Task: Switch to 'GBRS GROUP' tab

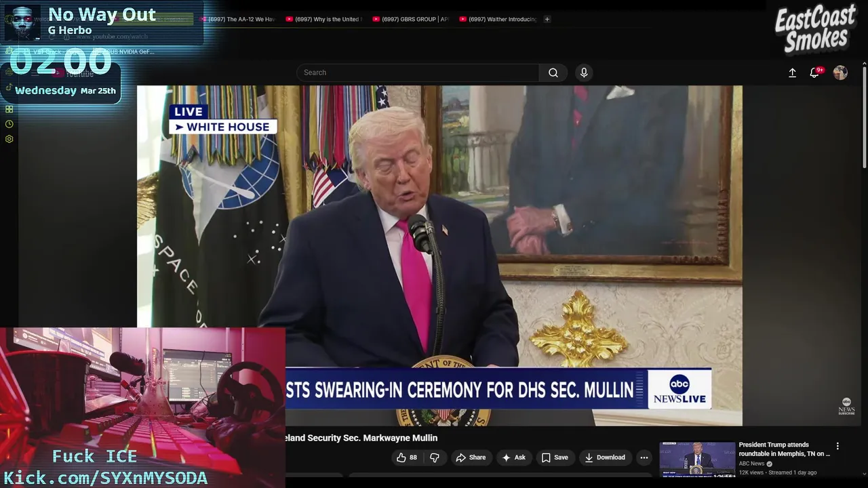Action: (410, 19)
